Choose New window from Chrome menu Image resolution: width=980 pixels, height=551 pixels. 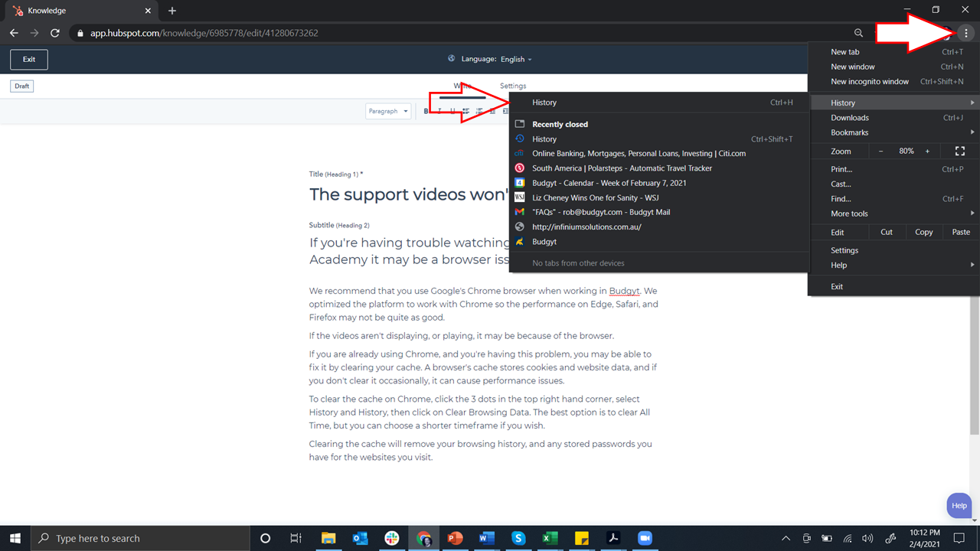click(x=893, y=67)
